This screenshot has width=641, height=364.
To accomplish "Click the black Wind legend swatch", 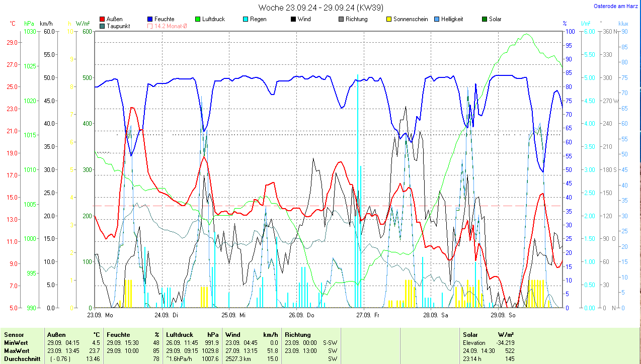I will [x=293, y=19].
